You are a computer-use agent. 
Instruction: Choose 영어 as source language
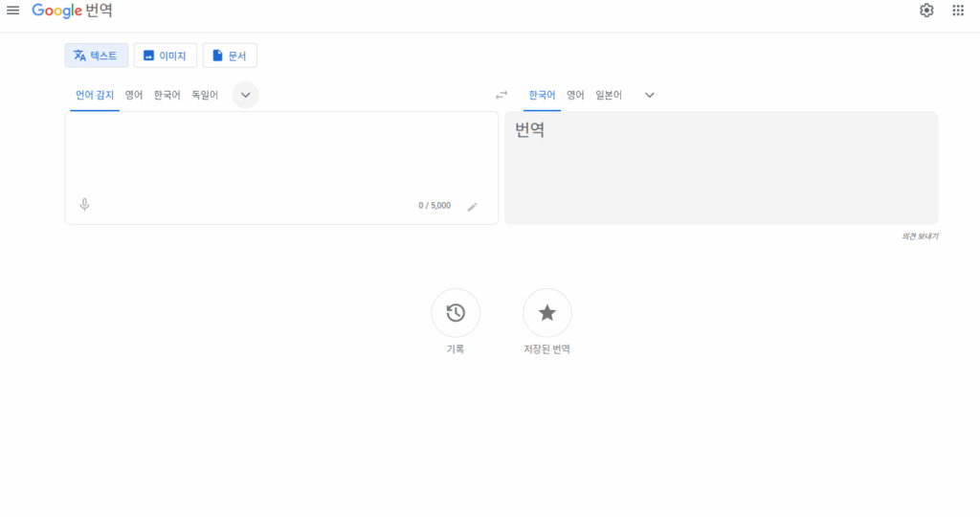click(x=134, y=95)
